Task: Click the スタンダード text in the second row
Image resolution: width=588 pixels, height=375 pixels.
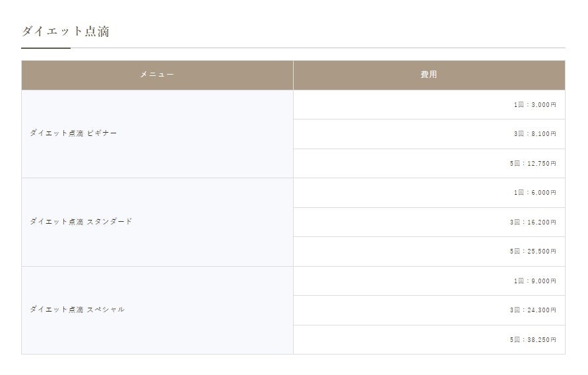Action: [x=110, y=222]
